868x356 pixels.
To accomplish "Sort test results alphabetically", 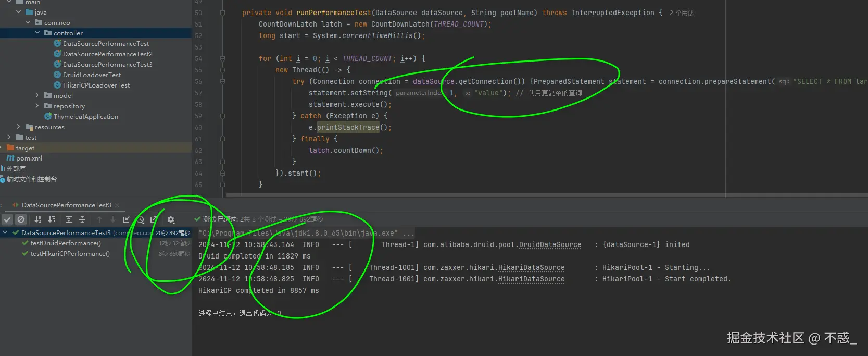I will [x=38, y=219].
